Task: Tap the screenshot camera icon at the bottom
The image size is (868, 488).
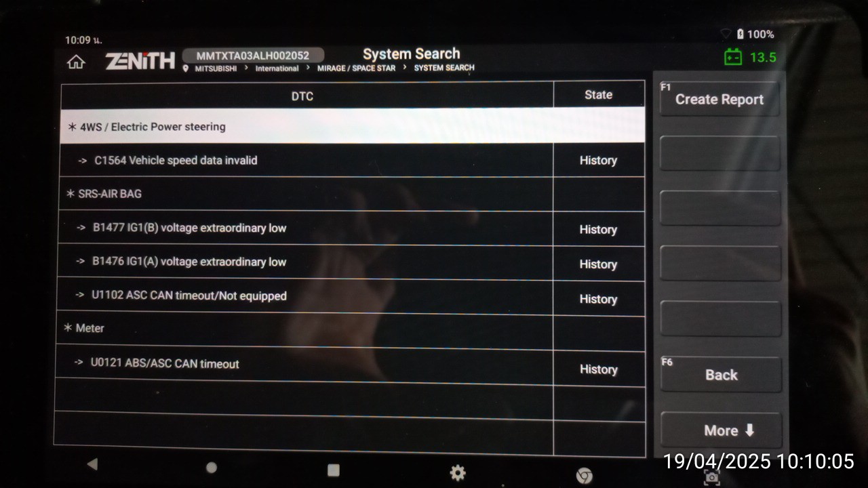Action: point(711,478)
